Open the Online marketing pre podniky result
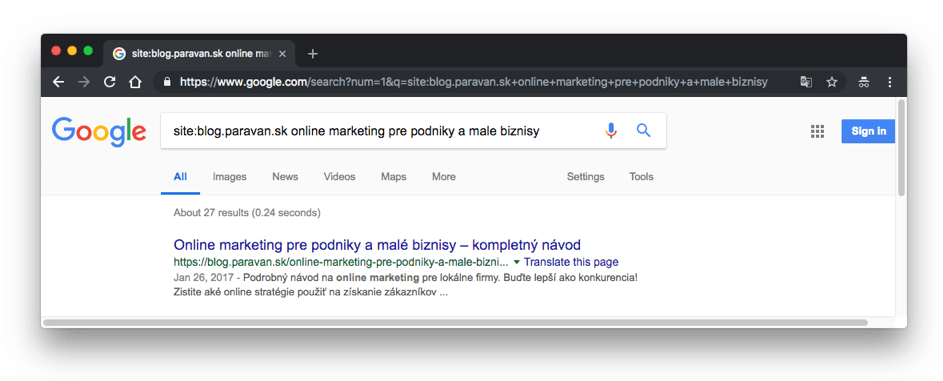Viewport: 943px width, 381px height. pyautogui.click(x=377, y=245)
